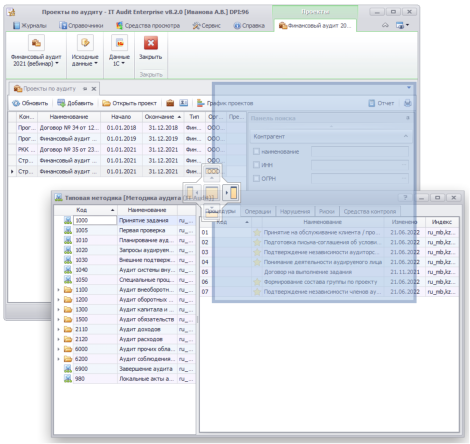The height and width of the screenshot is (444, 470).
Task: Expand folder 1200 Аудит оборотных
Action: pos(58,300)
